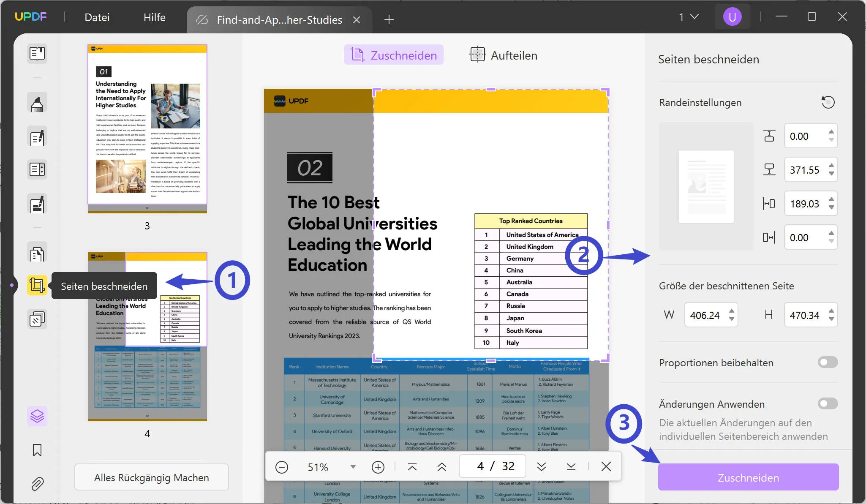Open the Bookmark panel icon
Viewport: 866px width, 504px height.
(37, 450)
